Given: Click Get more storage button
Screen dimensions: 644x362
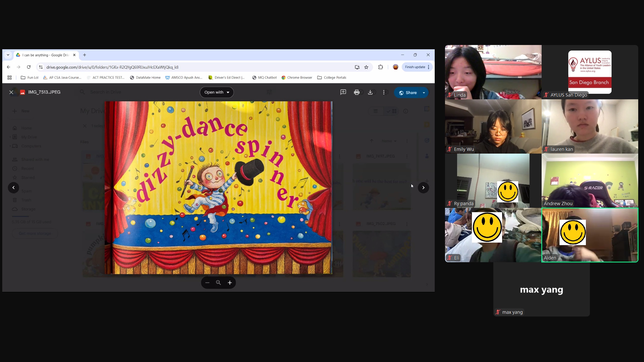Looking at the screenshot, I should (x=35, y=234).
